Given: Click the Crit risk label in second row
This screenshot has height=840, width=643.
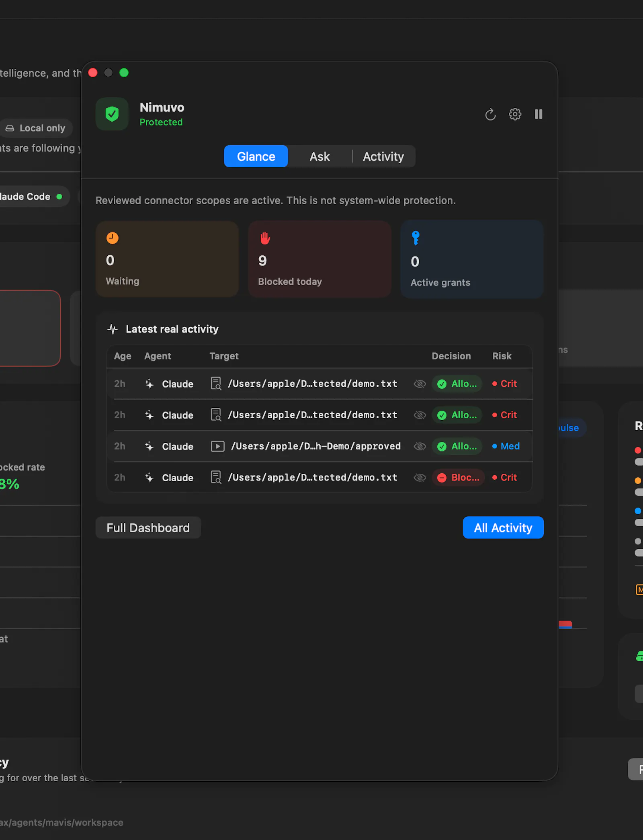Looking at the screenshot, I should tap(505, 415).
